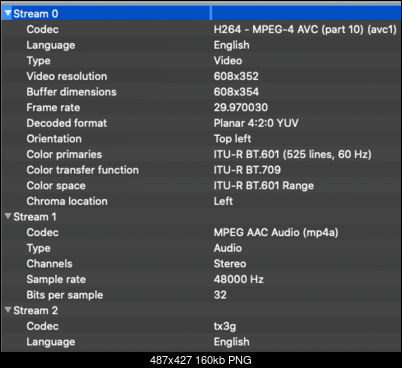Click the 608x352 resolution value
402x368 pixels.
click(236, 76)
